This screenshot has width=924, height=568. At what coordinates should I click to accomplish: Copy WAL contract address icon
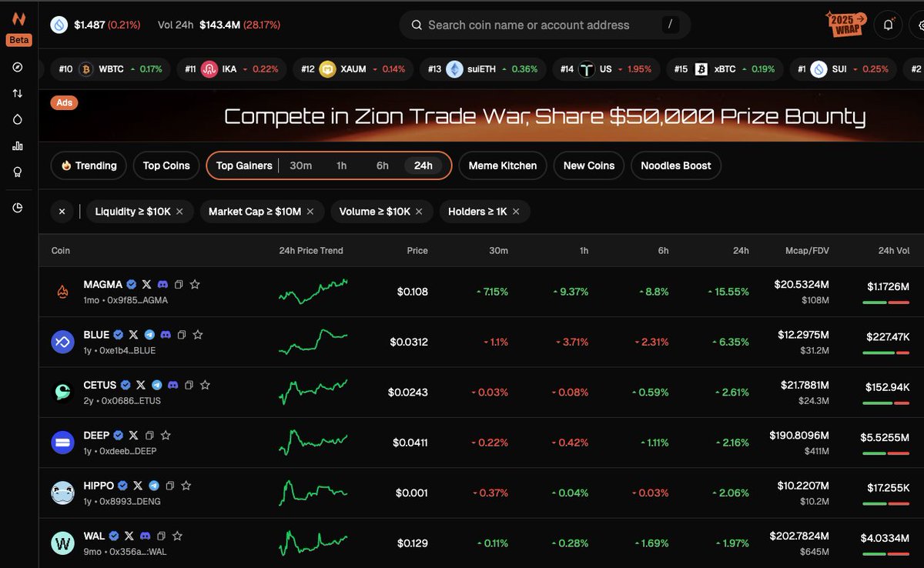tap(162, 536)
